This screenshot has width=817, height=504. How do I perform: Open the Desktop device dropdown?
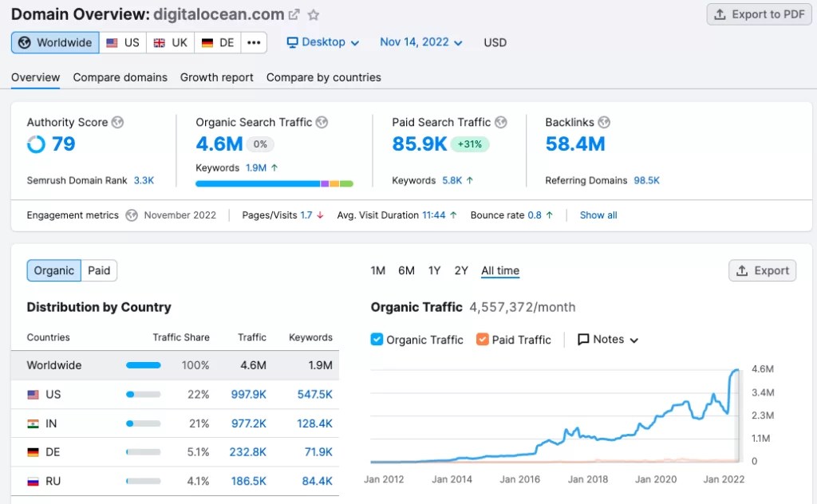click(322, 42)
